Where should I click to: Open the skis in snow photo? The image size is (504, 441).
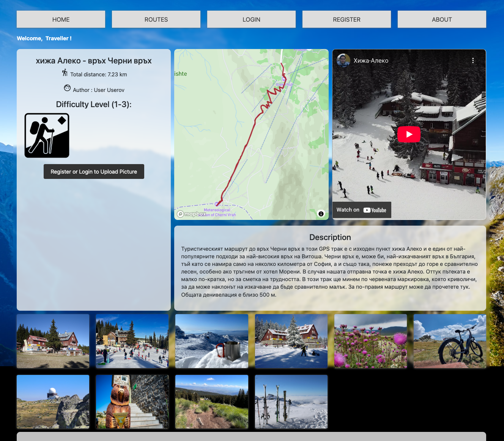[291, 402]
